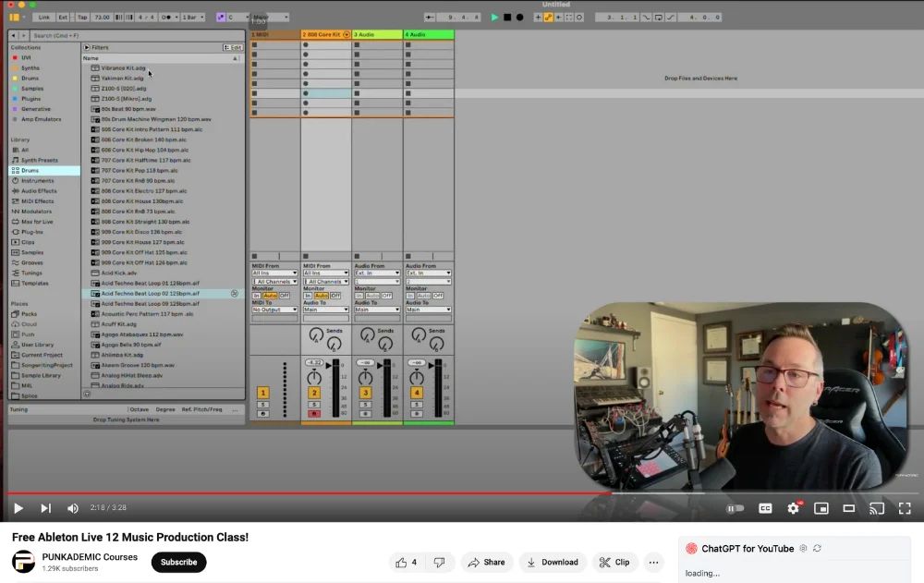Open the scale-aware piano keyboard icon
The height and width of the screenshot is (583, 924).
point(221,17)
